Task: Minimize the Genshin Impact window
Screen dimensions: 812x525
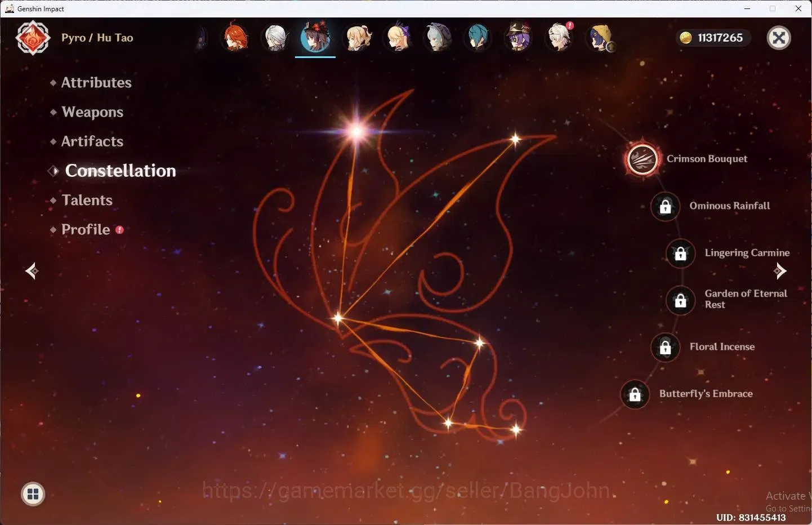Action: click(747, 8)
